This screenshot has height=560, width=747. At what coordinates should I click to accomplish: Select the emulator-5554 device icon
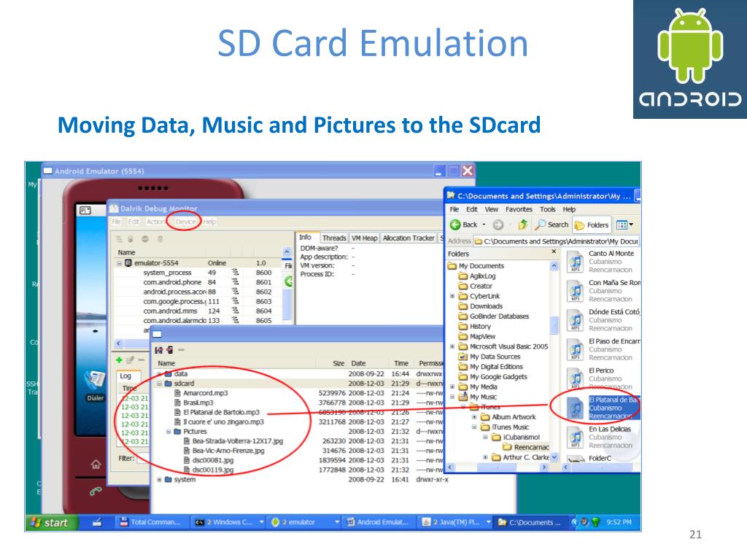pyautogui.click(x=128, y=262)
